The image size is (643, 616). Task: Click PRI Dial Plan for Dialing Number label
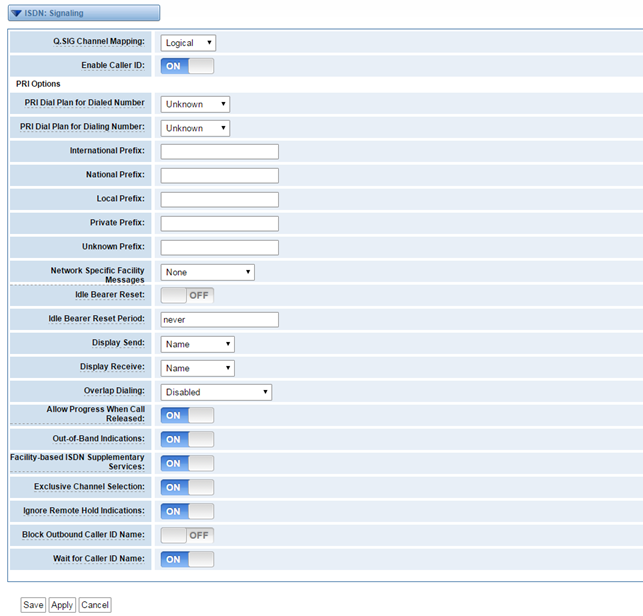click(82, 126)
